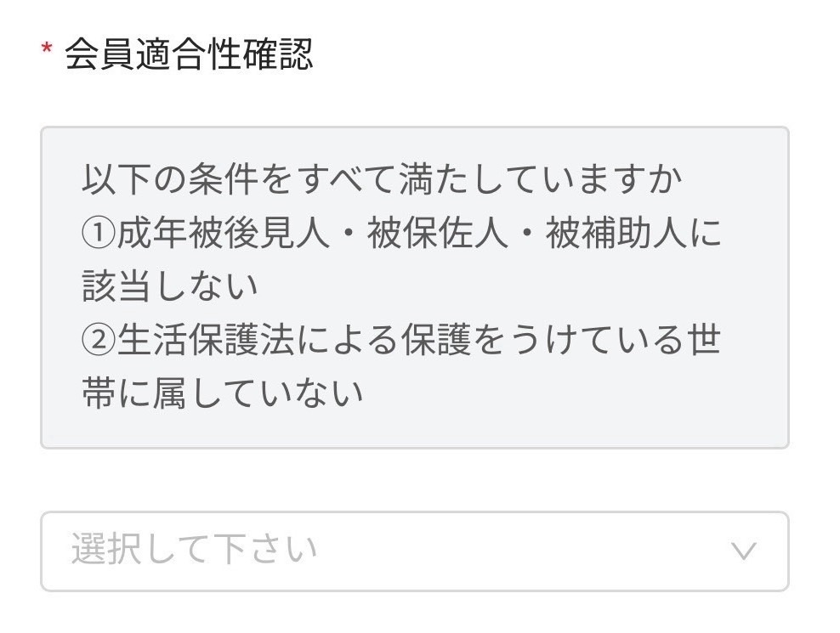Screen dimensions: 840x633
Task: Select the line 以下の条件をすべて満たしていますか
Action: coord(382,179)
